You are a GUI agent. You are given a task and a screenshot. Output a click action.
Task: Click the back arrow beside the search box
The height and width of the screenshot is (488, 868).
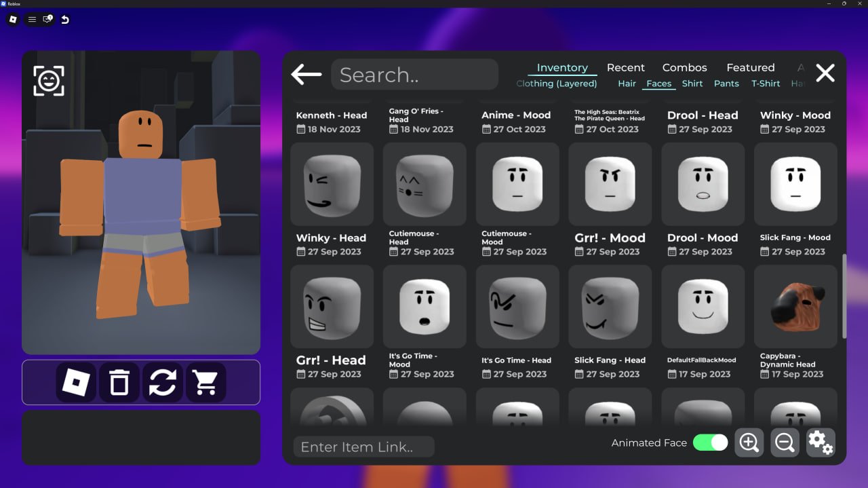(x=307, y=74)
